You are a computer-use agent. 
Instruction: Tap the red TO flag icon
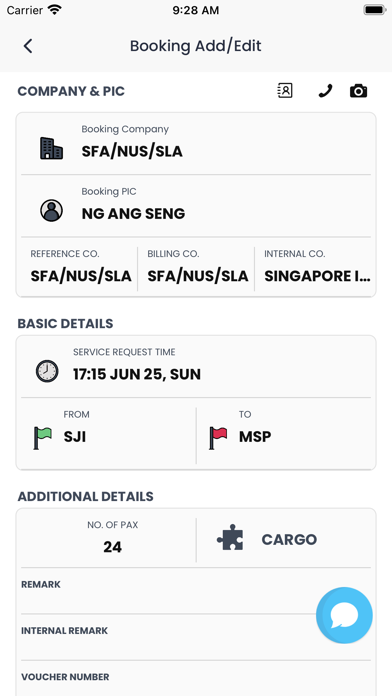click(218, 438)
